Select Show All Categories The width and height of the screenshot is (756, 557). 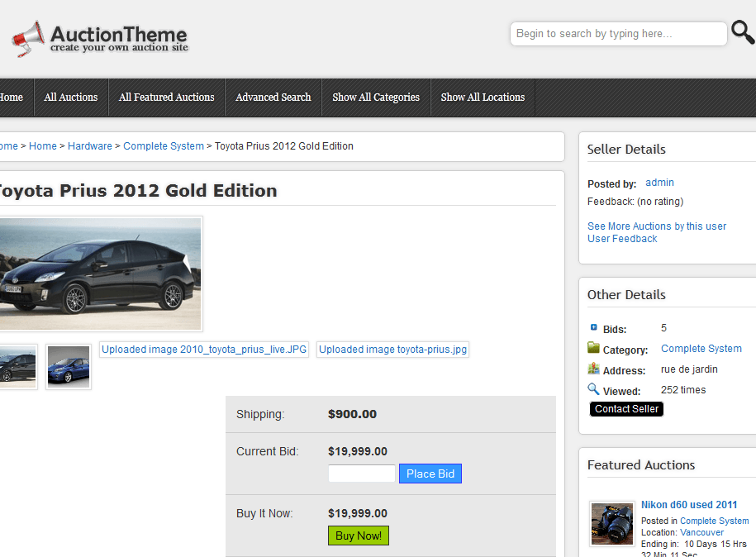376,98
